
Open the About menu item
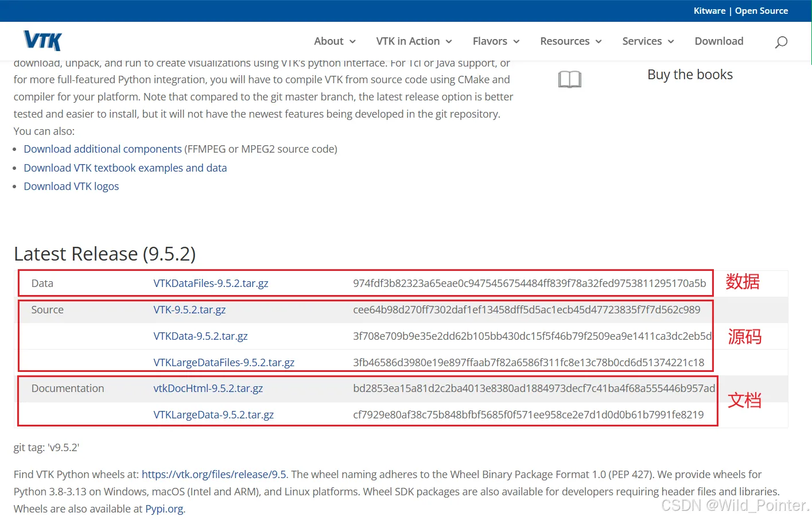pos(329,41)
